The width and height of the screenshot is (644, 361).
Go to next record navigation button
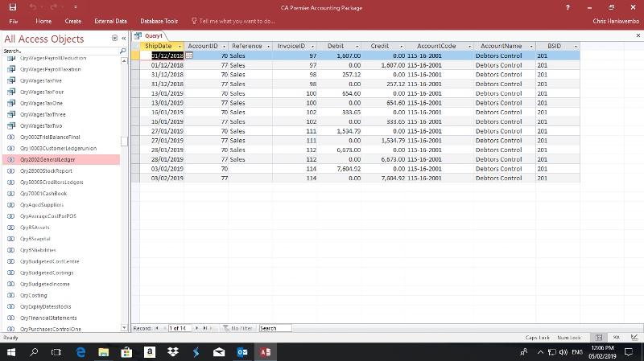pos(196,328)
